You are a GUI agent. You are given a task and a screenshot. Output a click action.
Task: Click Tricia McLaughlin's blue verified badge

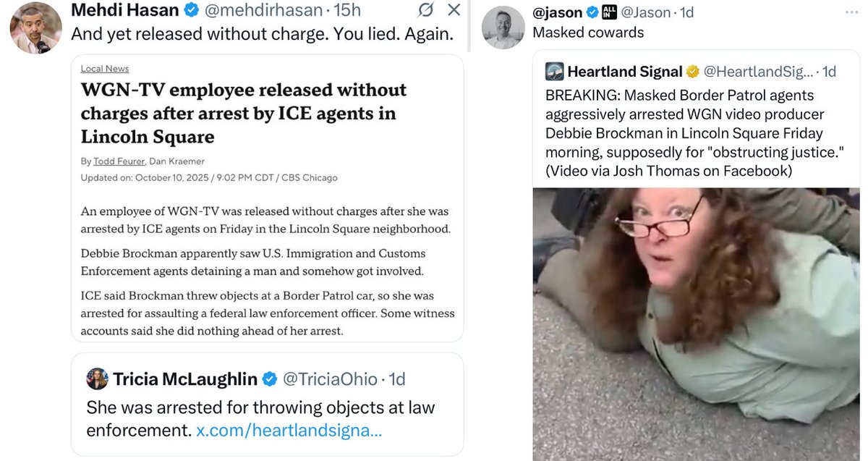(269, 378)
